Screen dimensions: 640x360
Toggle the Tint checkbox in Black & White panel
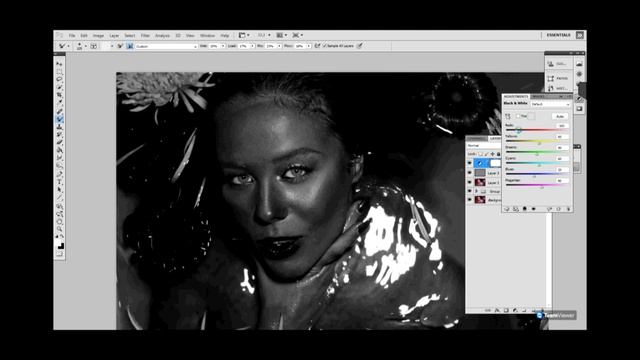[x=518, y=116]
